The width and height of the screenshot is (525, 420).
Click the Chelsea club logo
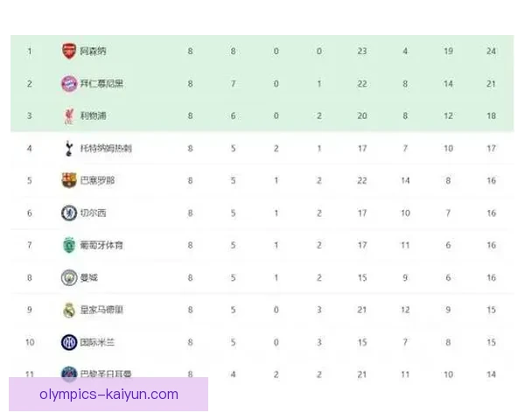coord(69,213)
